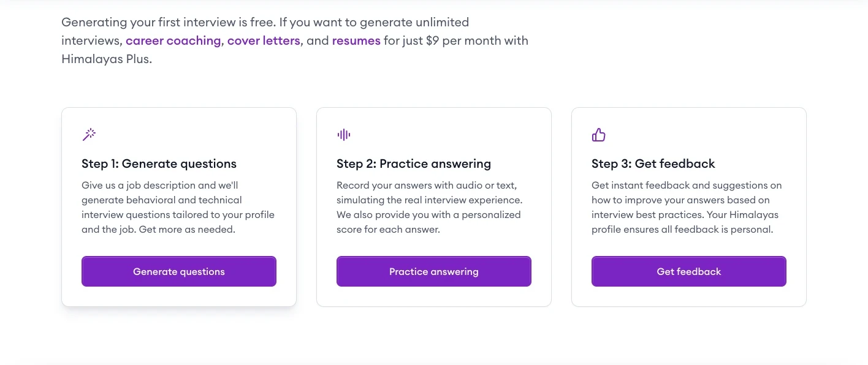Click the word 'unlimited' in intro paragraph
This screenshot has width=868, height=365.
(441, 23)
